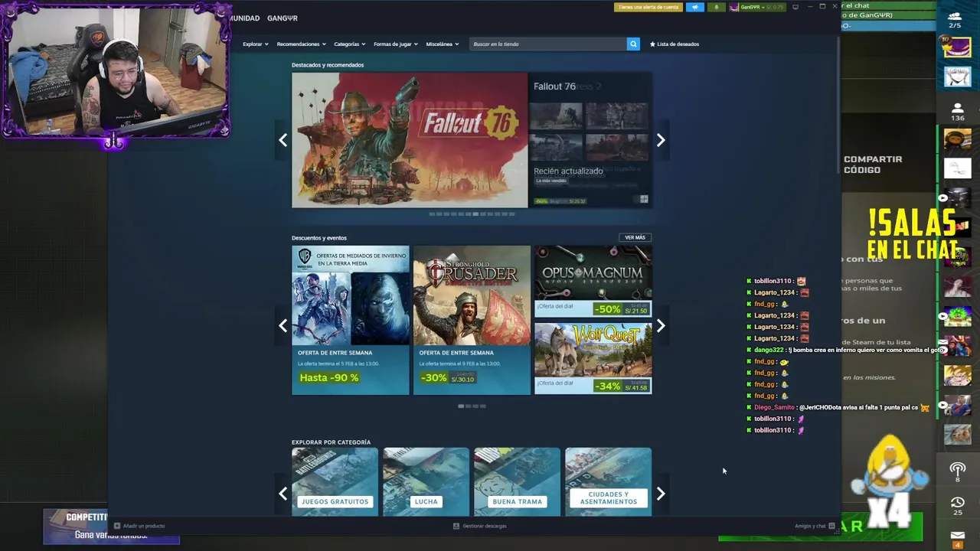Expand the Recomendaciones menu
Image resolution: width=980 pixels, height=551 pixels.
tap(301, 44)
